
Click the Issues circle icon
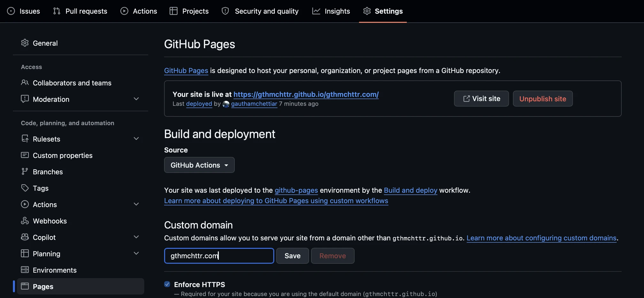point(11,11)
